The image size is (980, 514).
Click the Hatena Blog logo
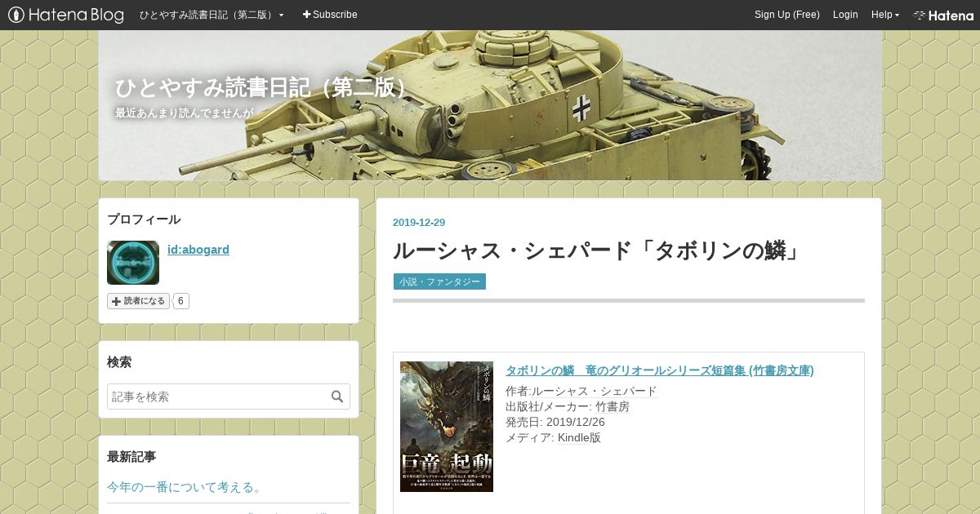click(65, 15)
